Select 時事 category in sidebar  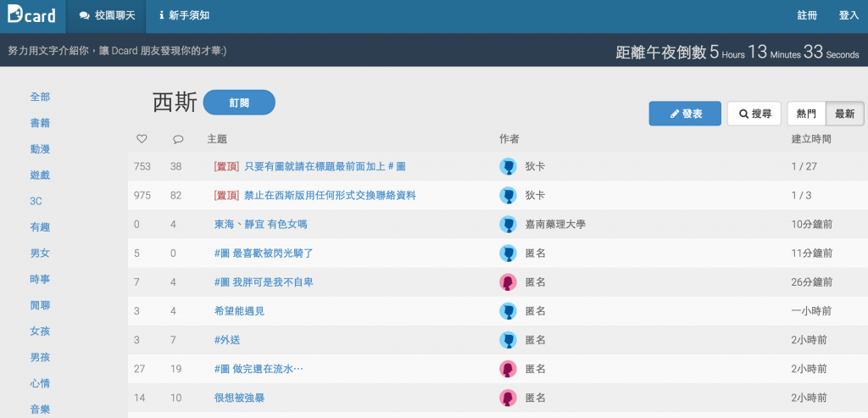(x=40, y=279)
